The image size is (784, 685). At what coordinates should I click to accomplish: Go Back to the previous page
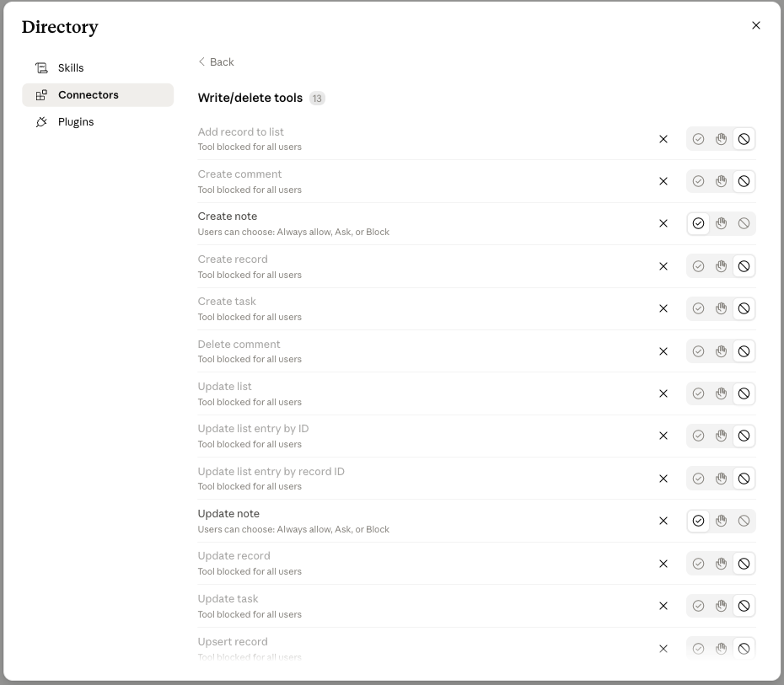pyautogui.click(x=216, y=62)
